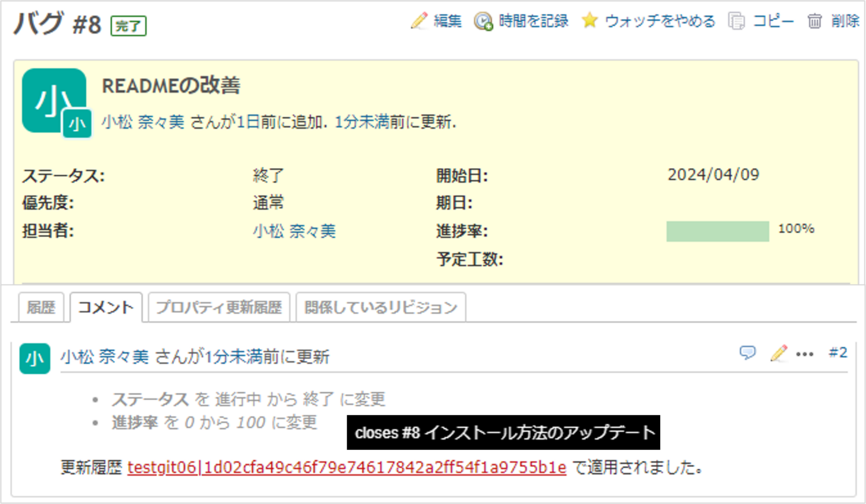
Task: Open more actions with the ellipsis menu
Action: pyautogui.click(x=804, y=353)
